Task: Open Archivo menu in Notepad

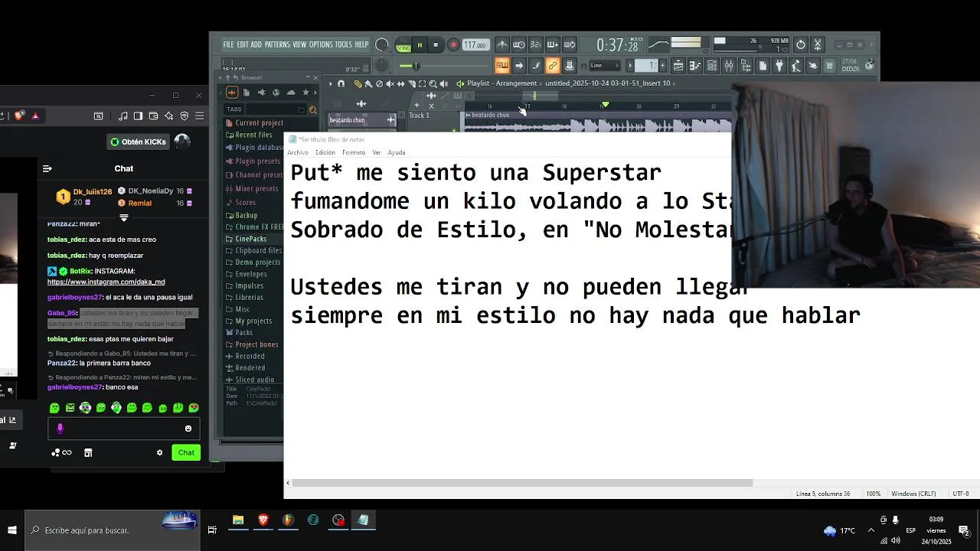Action: 298,152
